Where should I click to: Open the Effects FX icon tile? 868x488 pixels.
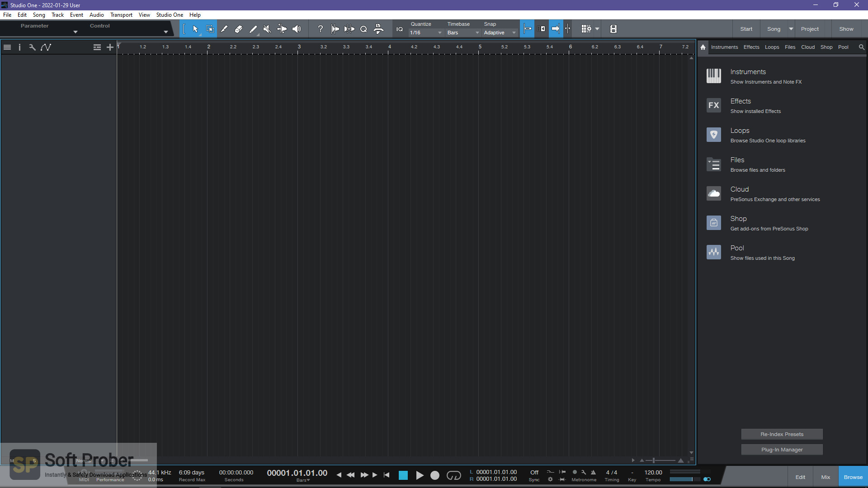[x=714, y=105]
